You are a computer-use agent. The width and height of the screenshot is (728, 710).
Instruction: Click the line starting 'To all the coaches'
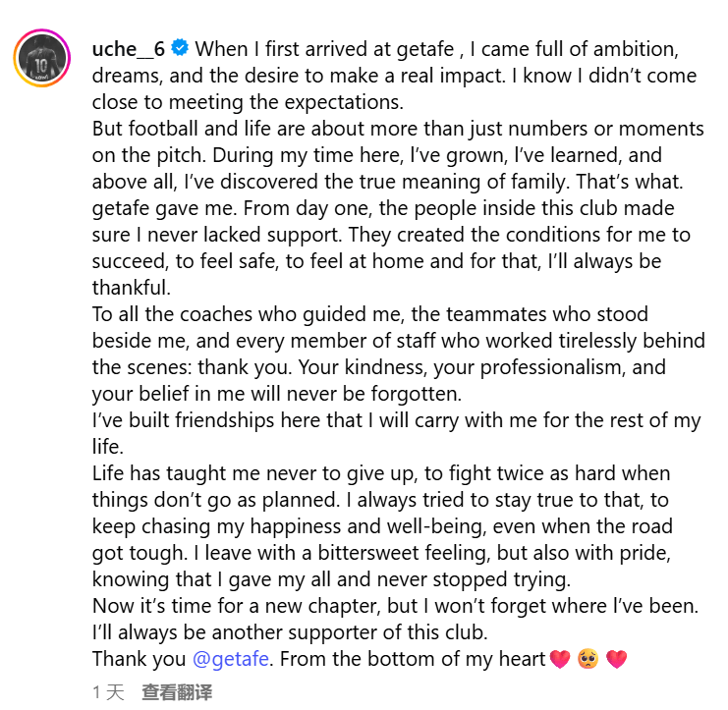coord(370,314)
